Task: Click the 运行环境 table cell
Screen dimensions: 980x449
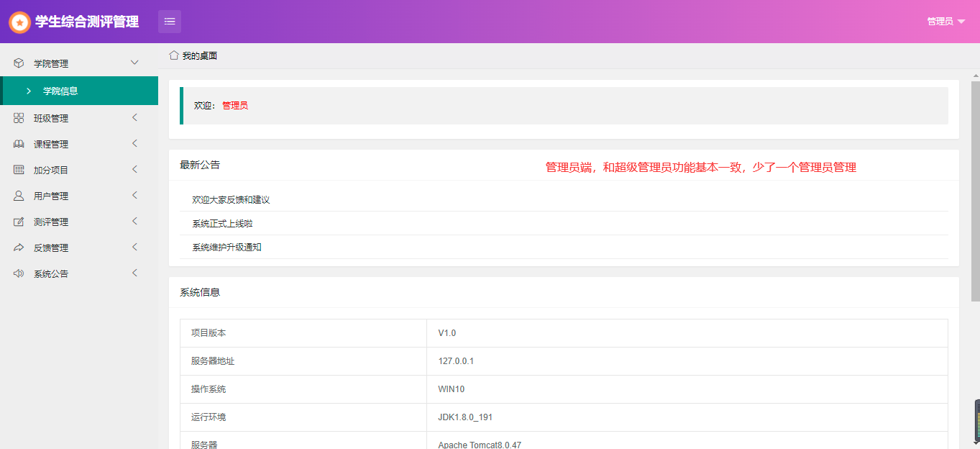Action: coord(303,417)
